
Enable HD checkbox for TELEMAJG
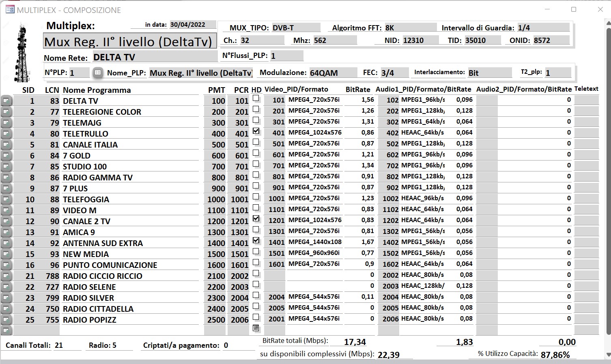point(256,120)
